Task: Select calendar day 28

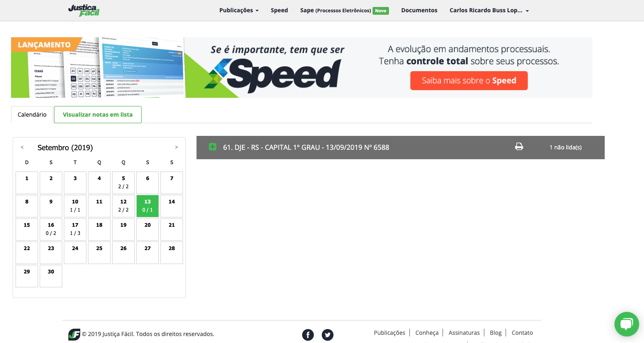Action: tap(172, 253)
